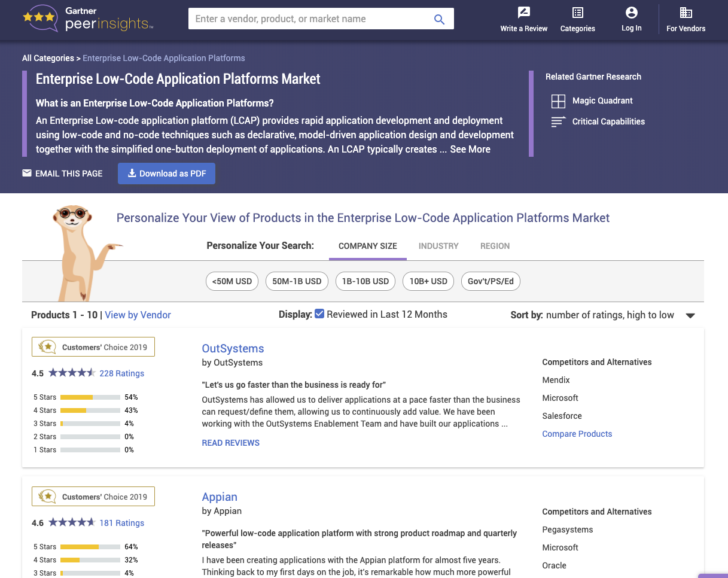Click EMAIL THIS PAGE link
728x578 pixels.
69,174
